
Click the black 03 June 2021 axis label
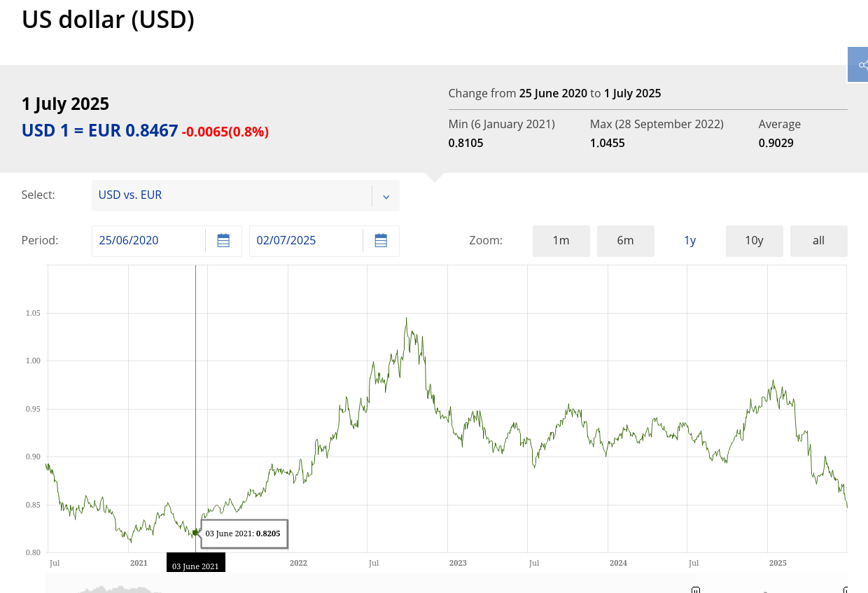point(196,564)
